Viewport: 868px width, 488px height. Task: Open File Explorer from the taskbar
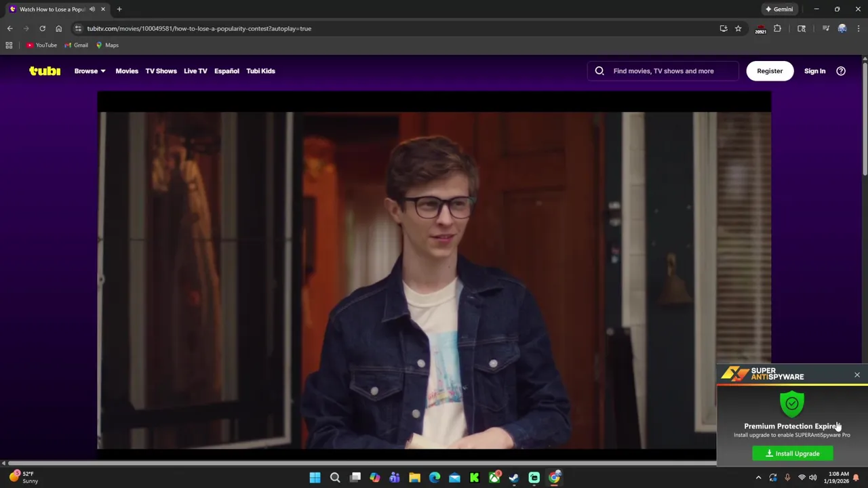(x=414, y=478)
